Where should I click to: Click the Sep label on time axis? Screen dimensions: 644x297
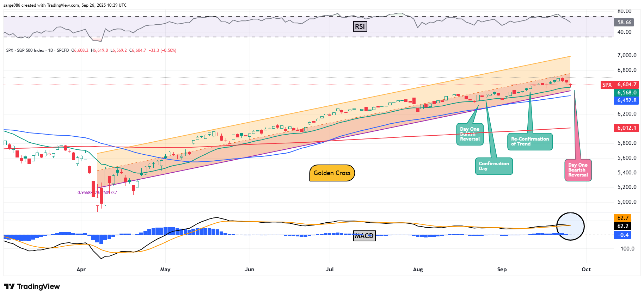502,270
